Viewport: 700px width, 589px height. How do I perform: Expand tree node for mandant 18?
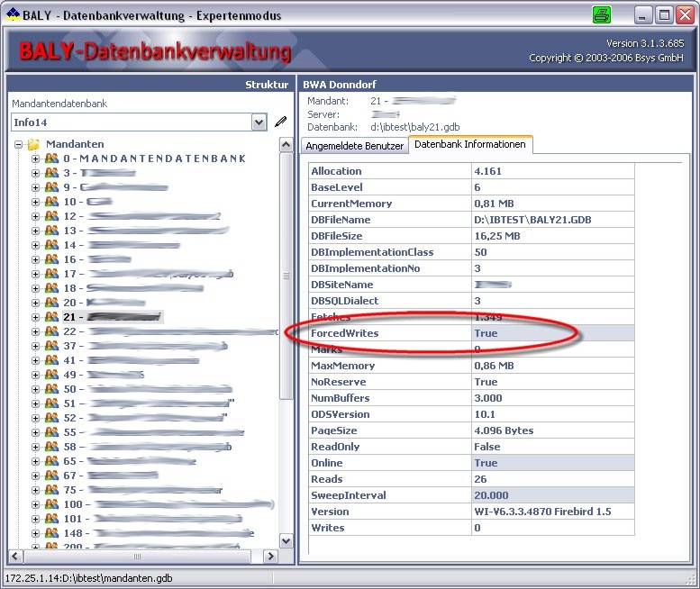click(35, 288)
